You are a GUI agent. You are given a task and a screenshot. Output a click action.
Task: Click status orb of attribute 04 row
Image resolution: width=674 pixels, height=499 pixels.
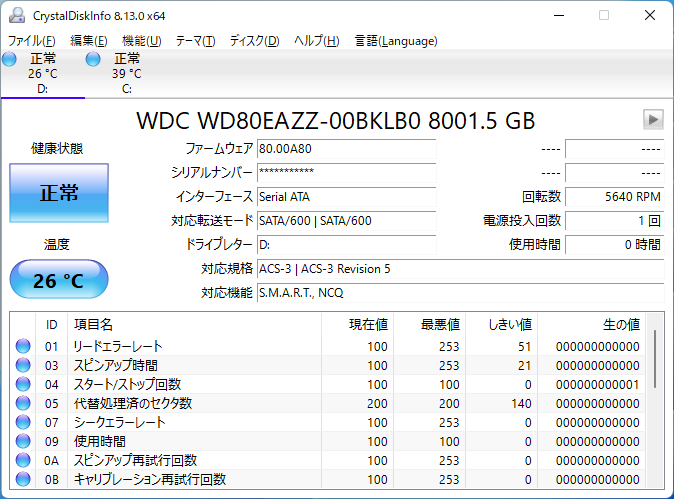23,384
